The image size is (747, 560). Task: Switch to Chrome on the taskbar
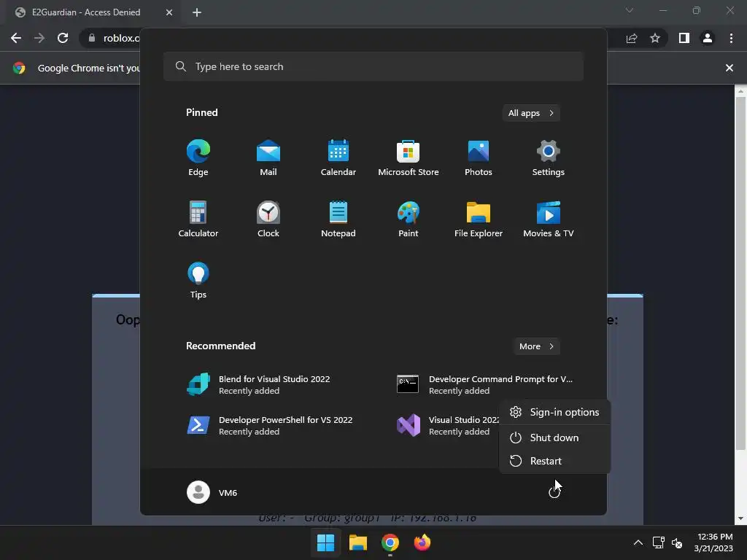click(x=390, y=542)
